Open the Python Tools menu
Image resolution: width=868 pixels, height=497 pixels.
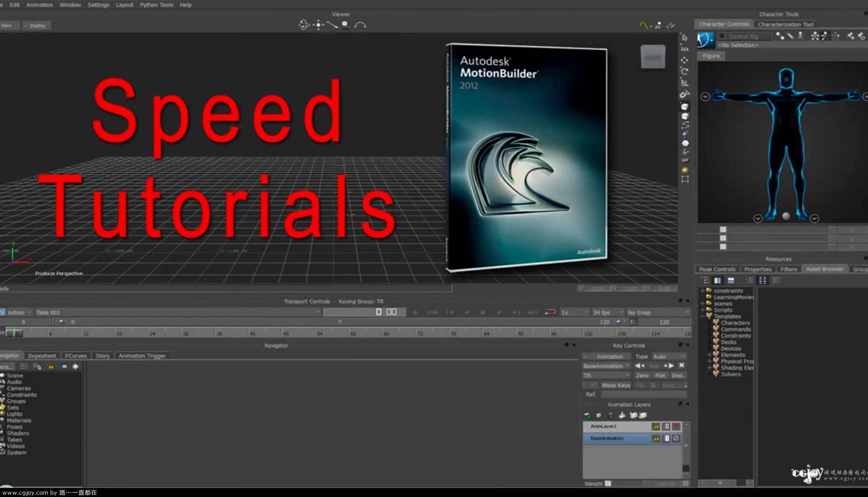tap(156, 5)
